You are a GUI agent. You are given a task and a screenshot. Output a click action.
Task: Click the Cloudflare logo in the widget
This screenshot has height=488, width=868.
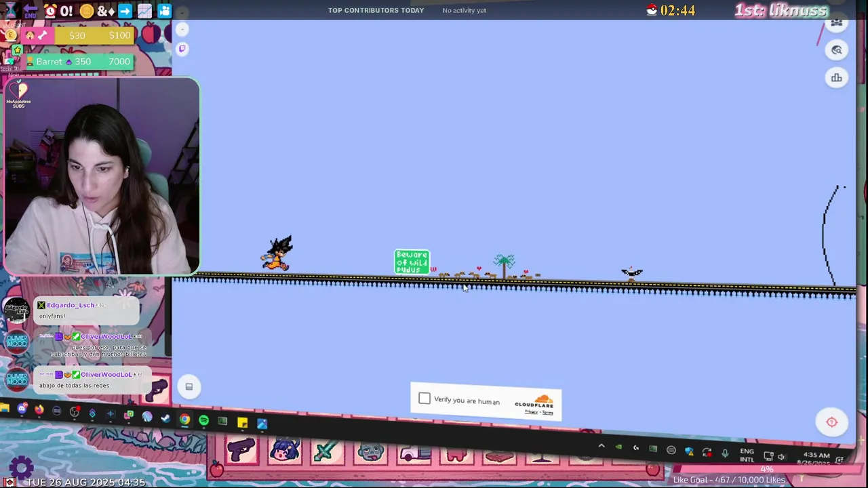534,401
